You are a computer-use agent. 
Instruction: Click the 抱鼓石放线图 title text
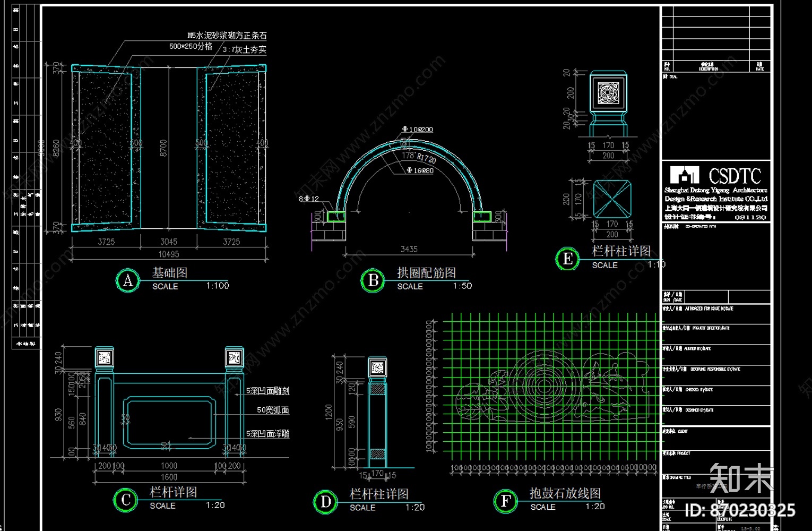pos(565,493)
